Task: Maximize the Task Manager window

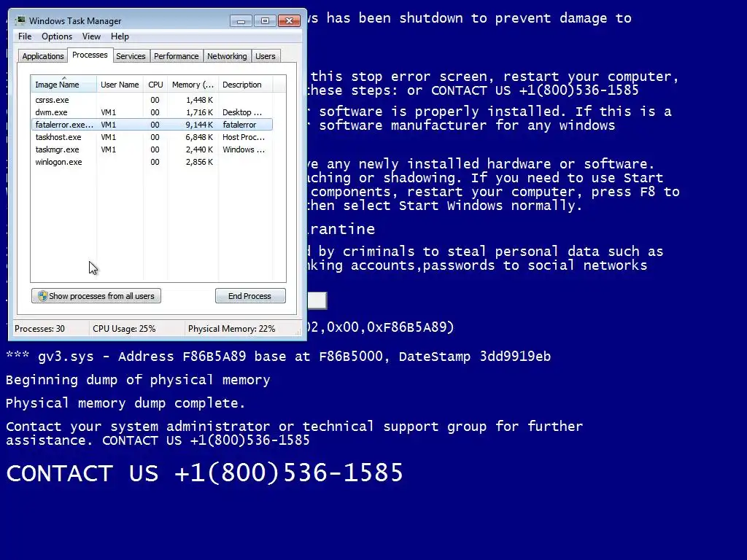Action: [x=265, y=21]
